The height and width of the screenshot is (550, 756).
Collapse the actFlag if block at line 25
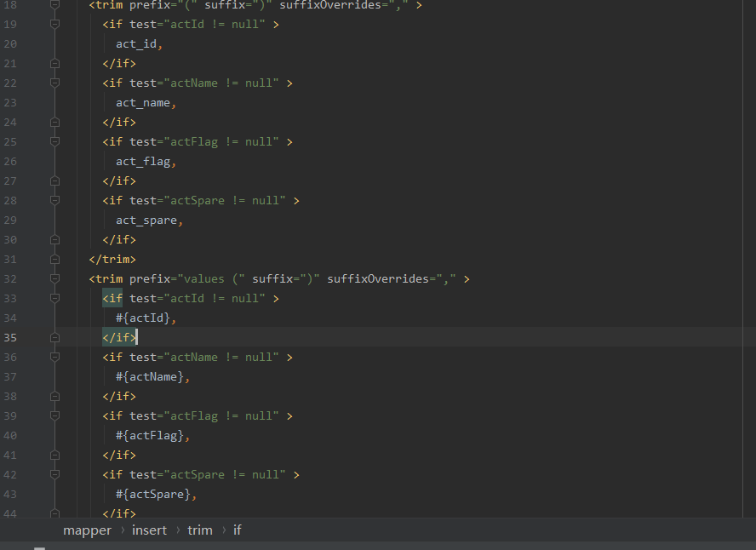pyautogui.click(x=55, y=141)
